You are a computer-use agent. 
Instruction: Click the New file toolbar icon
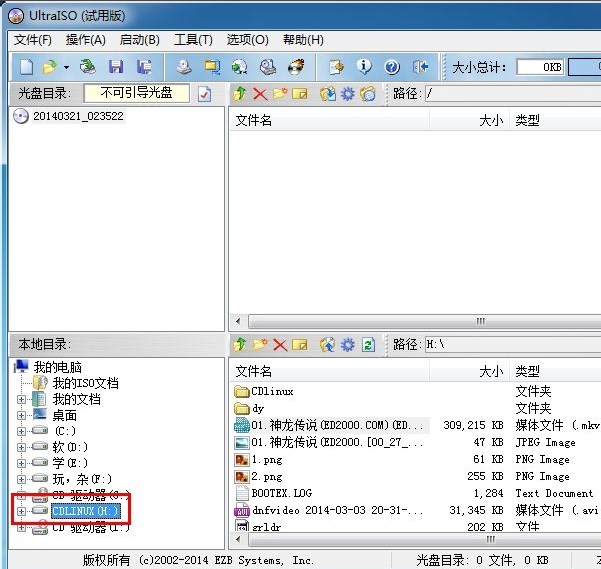tap(26, 67)
